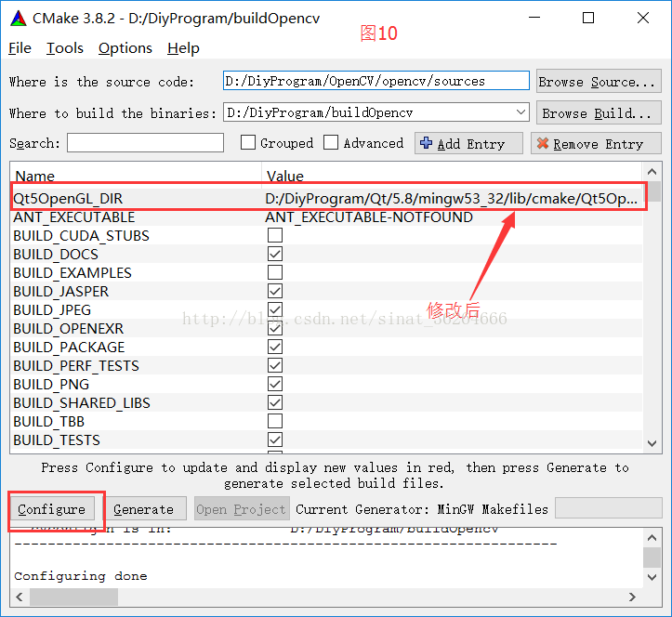Enable the Grouped checkbox
This screenshot has width=672, height=617.
[x=248, y=142]
